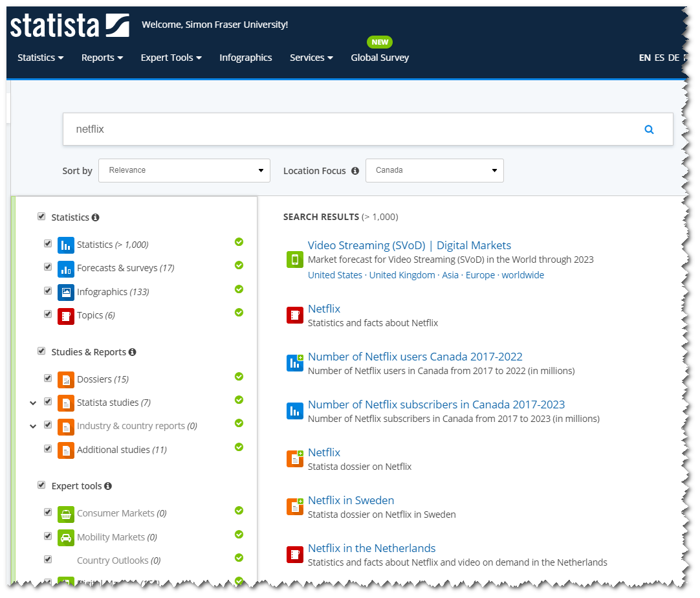
Task: Open Video Streaming (SVoD) | Digital Markets result
Action: point(410,245)
